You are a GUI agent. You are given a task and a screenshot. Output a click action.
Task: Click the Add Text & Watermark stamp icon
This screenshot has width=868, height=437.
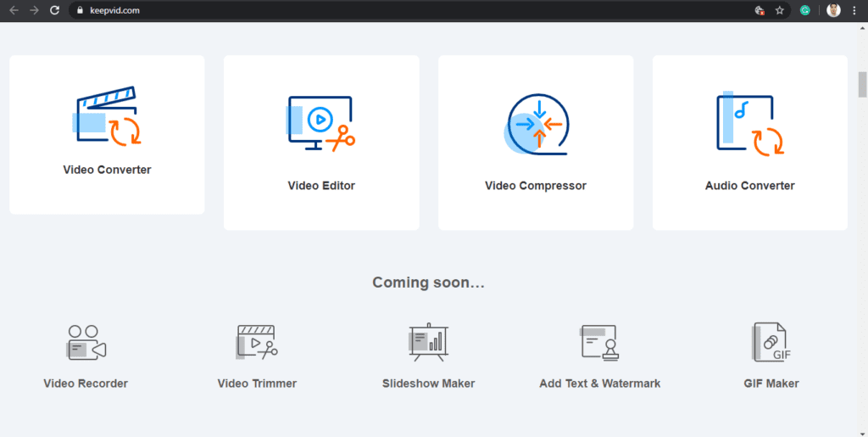tap(599, 343)
